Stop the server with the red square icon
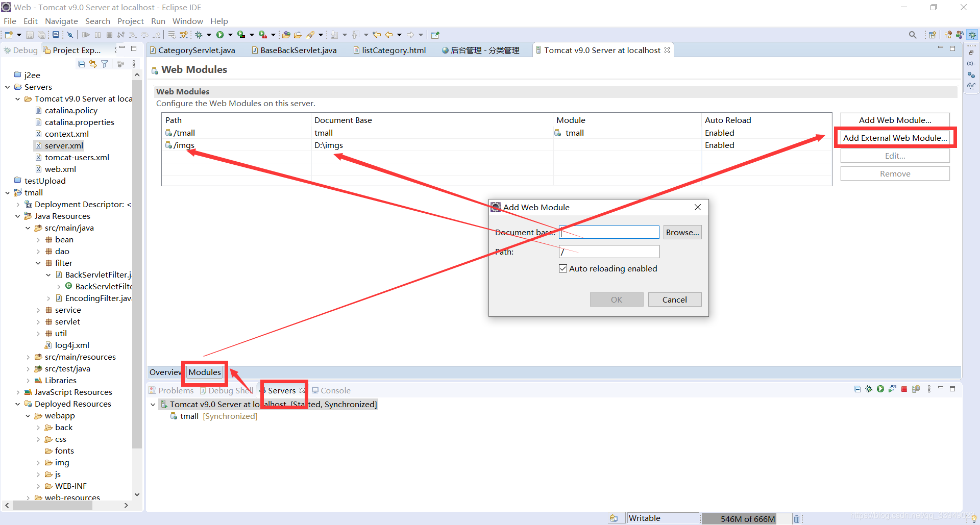 point(904,389)
